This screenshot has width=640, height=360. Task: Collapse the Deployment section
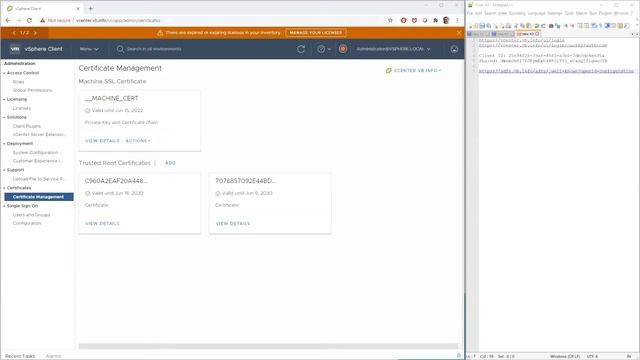click(4, 144)
